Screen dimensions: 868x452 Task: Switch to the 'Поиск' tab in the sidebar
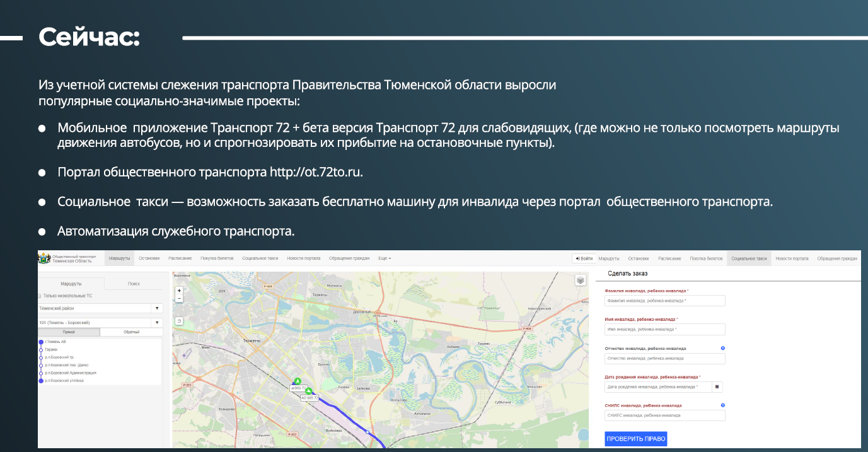(x=134, y=284)
